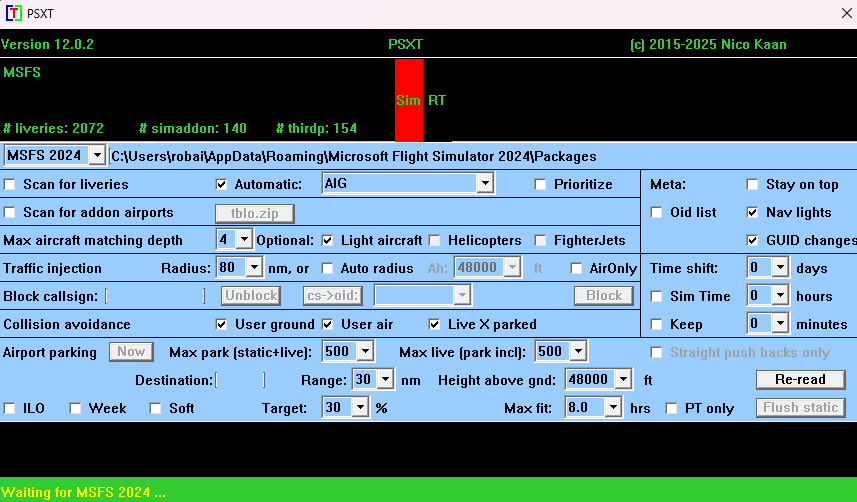Uncheck Nav lights checkbox
The image size is (857, 502).
(752, 212)
